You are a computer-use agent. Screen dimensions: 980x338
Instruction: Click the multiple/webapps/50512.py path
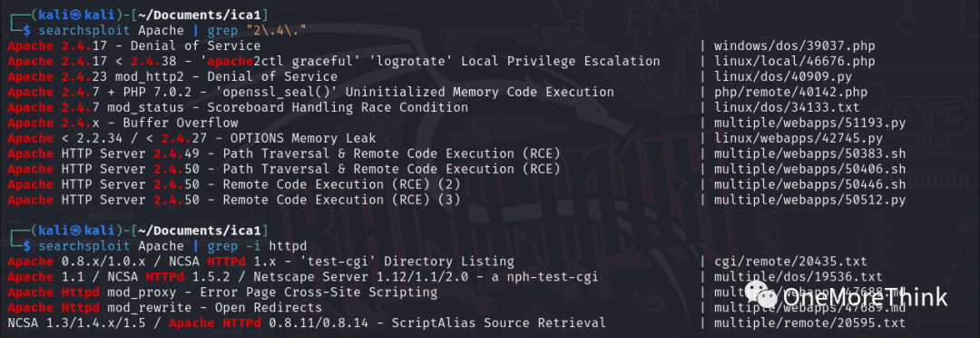click(810, 200)
